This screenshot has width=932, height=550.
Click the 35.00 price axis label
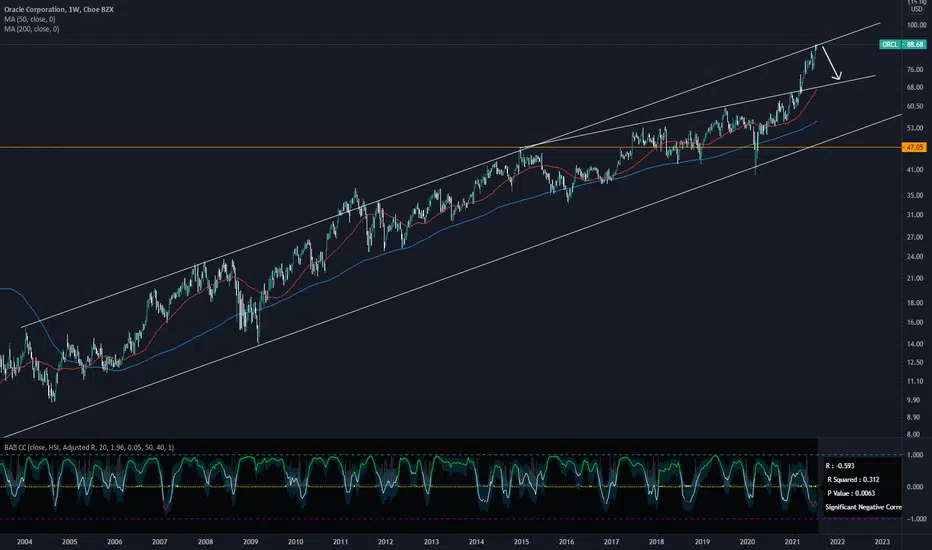point(915,195)
